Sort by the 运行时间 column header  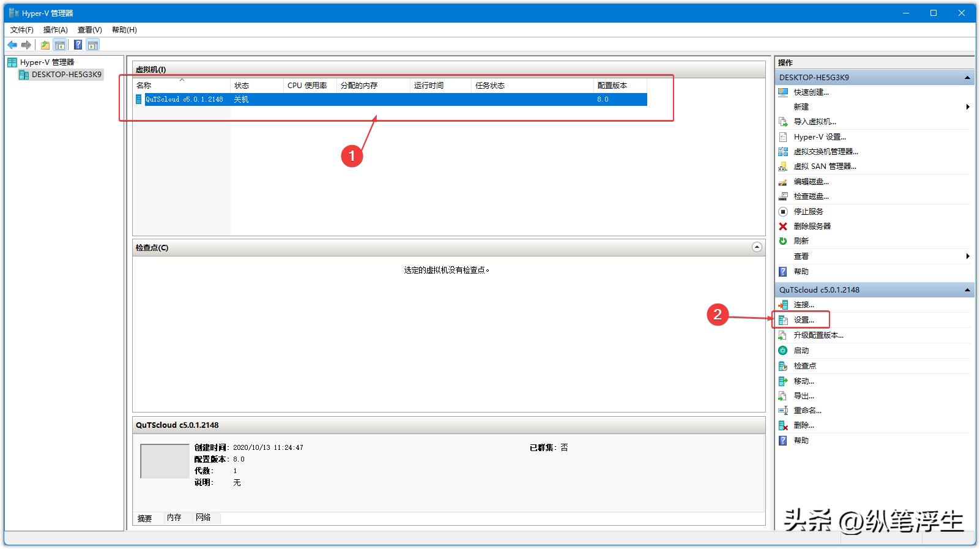pos(440,85)
